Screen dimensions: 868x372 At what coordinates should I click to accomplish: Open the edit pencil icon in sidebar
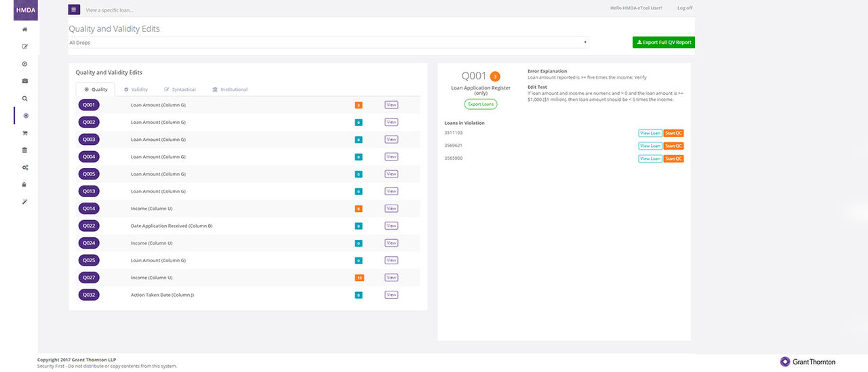(25, 47)
